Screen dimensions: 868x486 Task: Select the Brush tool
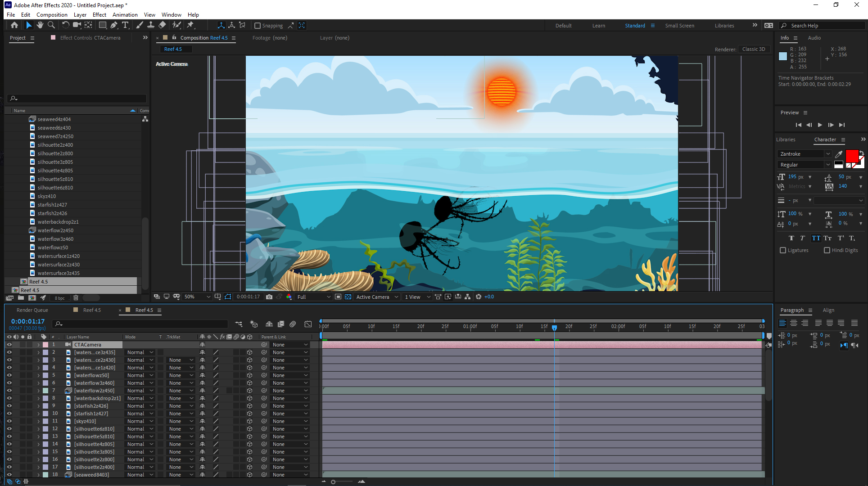tap(140, 25)
